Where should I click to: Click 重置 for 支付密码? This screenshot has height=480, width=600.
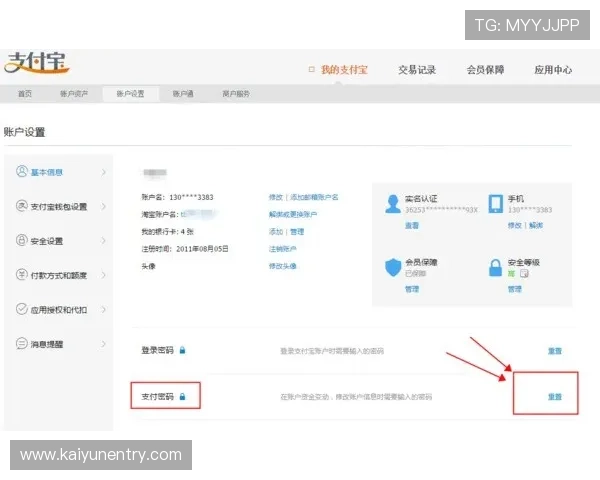555,397
